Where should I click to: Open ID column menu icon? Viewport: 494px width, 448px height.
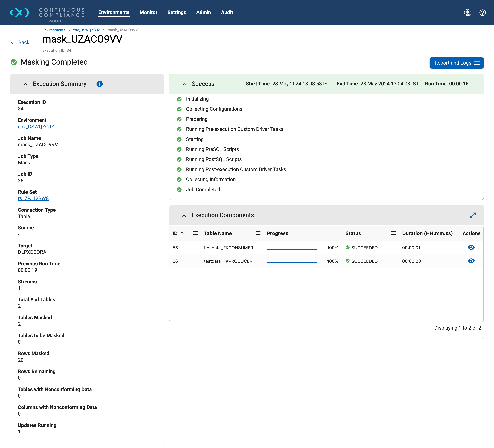tap(195, 233)
